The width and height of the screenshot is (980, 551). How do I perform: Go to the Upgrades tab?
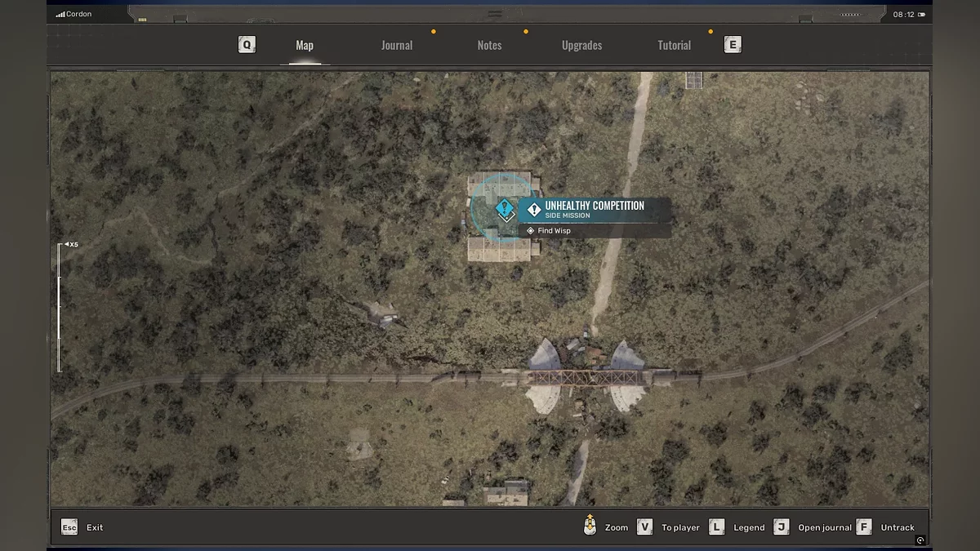tap(581, 46)
